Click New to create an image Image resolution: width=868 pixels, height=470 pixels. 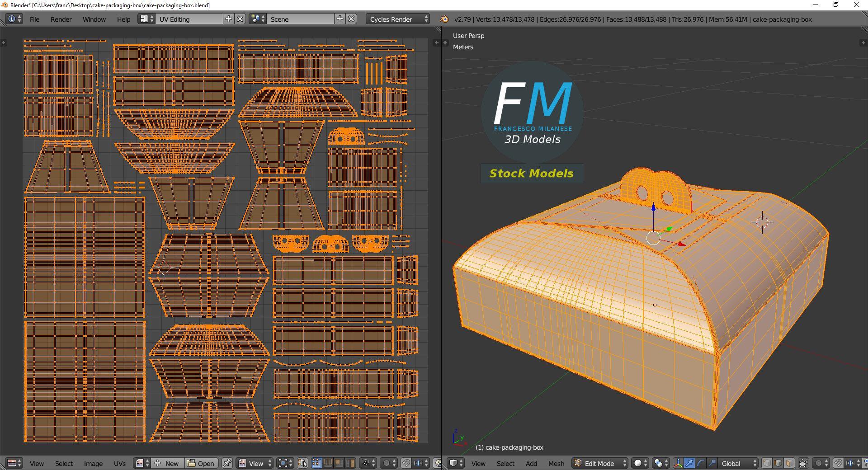(168, 463)
